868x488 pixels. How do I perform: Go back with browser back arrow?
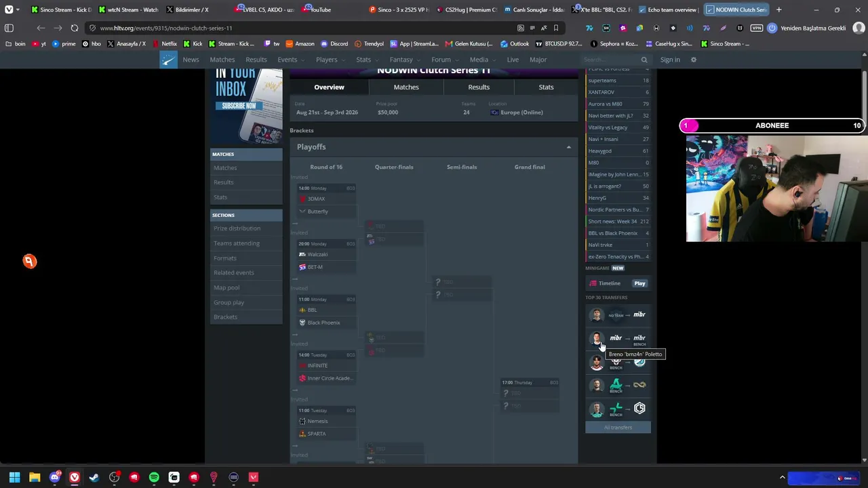pos(41,28)
